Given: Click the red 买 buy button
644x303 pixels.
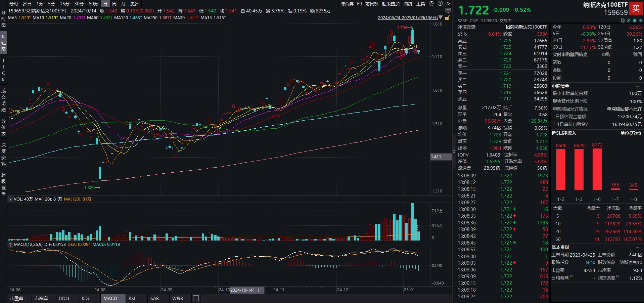Looking at the screenshot, I should pyautogui.click(x=636, y=9).
